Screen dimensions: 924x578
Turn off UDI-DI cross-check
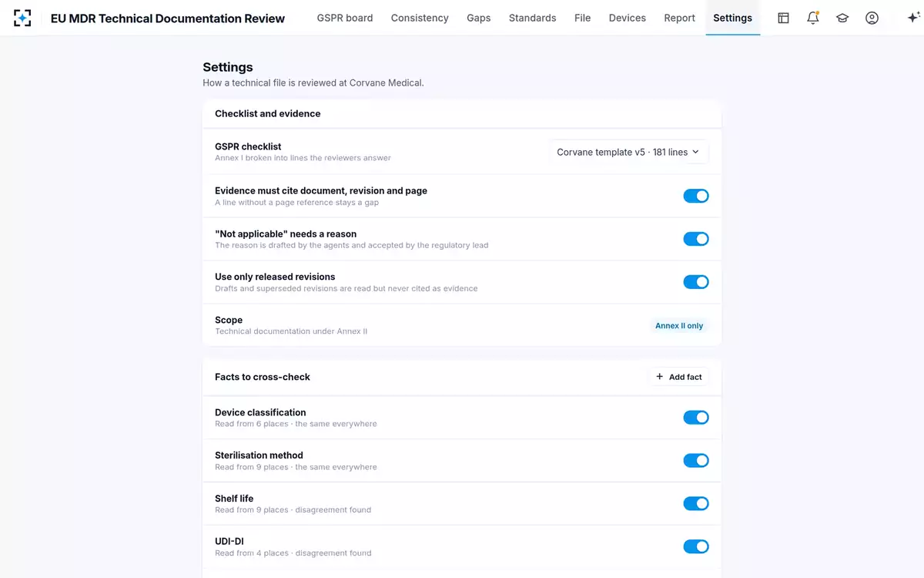pyautogui.click(x=696, y=547)
